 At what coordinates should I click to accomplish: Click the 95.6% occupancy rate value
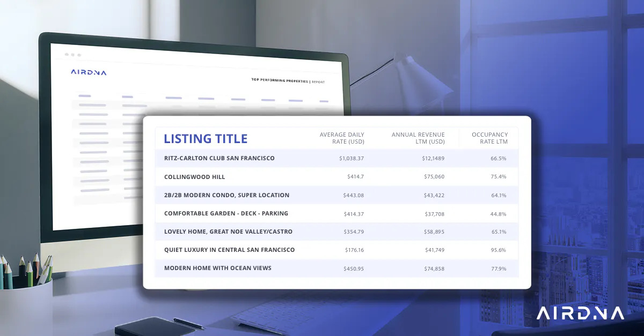coord(499,250)
